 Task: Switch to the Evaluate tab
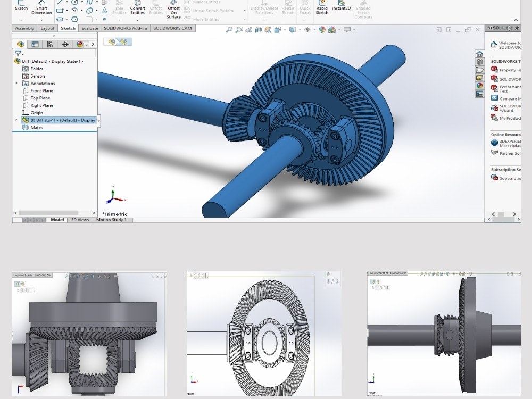click(x=89, y=28)
